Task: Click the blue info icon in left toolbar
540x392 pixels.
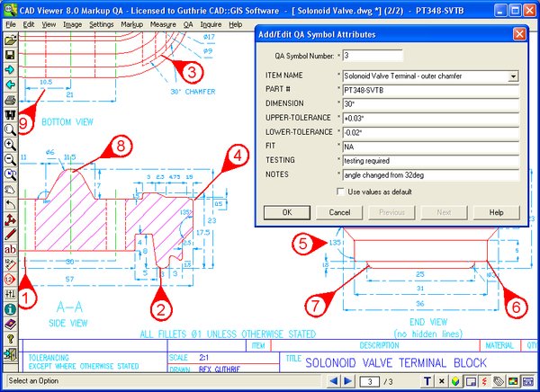Action: [x=9, y=308]
